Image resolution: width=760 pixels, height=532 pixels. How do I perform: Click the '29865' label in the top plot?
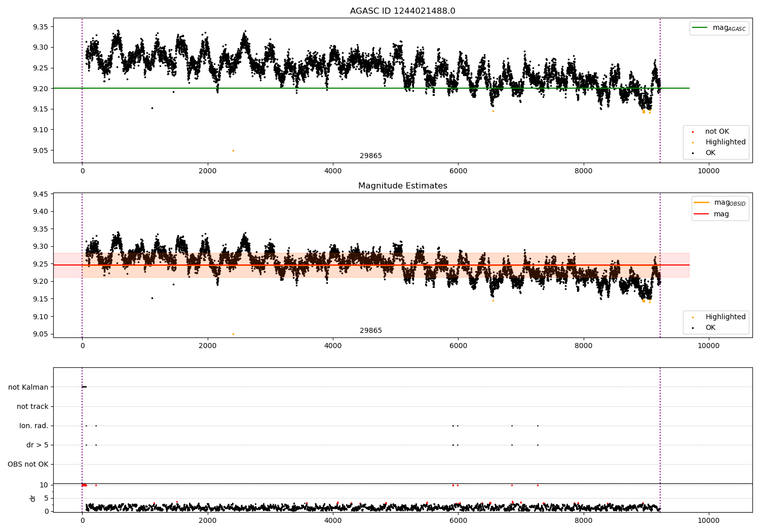(x=371, y=156)
